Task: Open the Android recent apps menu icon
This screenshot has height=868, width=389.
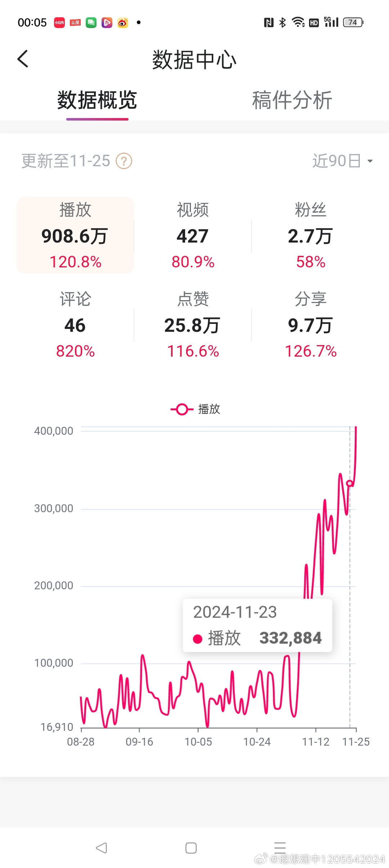Action: click(x=280, y=848)
